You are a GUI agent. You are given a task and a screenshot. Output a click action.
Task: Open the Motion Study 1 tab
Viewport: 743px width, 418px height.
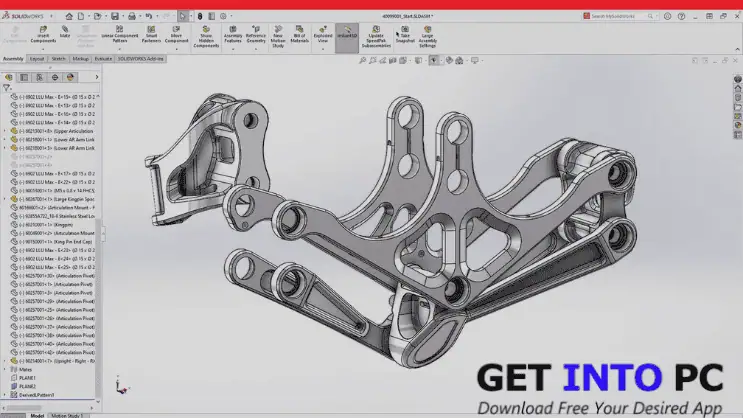coord(67,416)
